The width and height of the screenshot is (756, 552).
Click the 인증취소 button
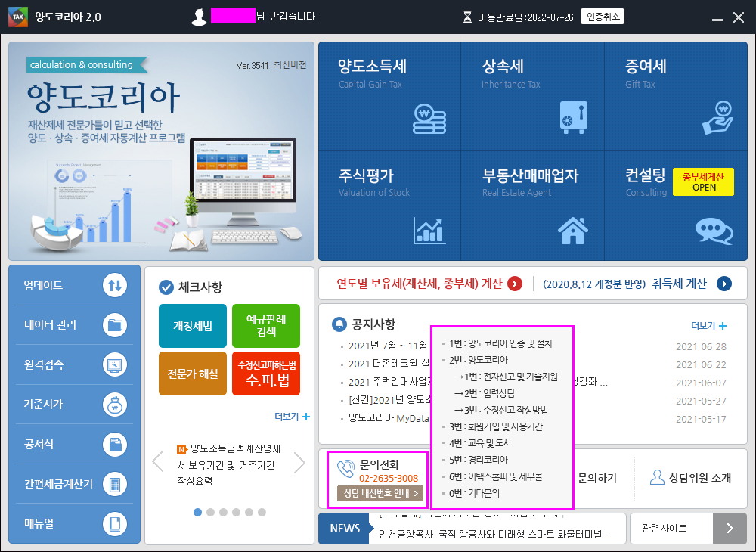pos(603,17)
